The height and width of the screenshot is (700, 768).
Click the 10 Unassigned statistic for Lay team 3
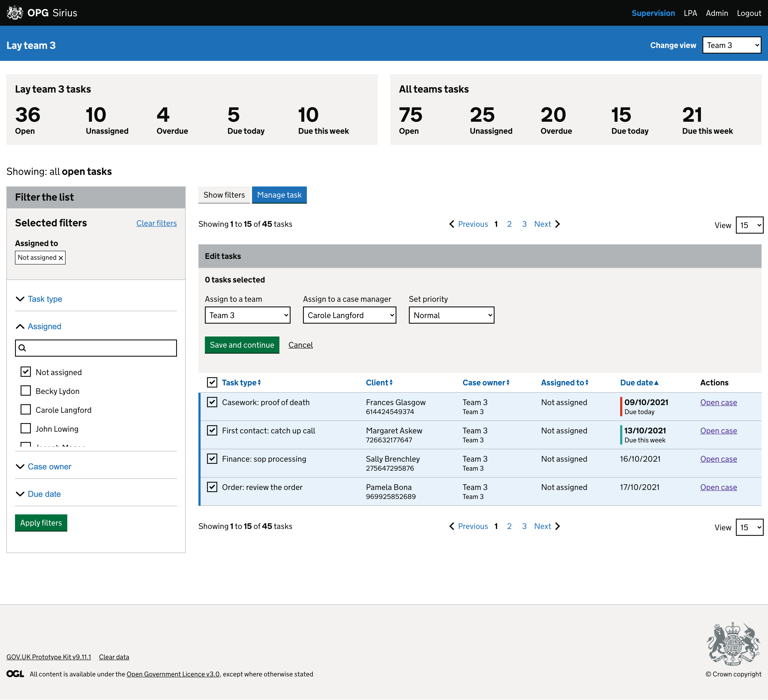[107, 121]
